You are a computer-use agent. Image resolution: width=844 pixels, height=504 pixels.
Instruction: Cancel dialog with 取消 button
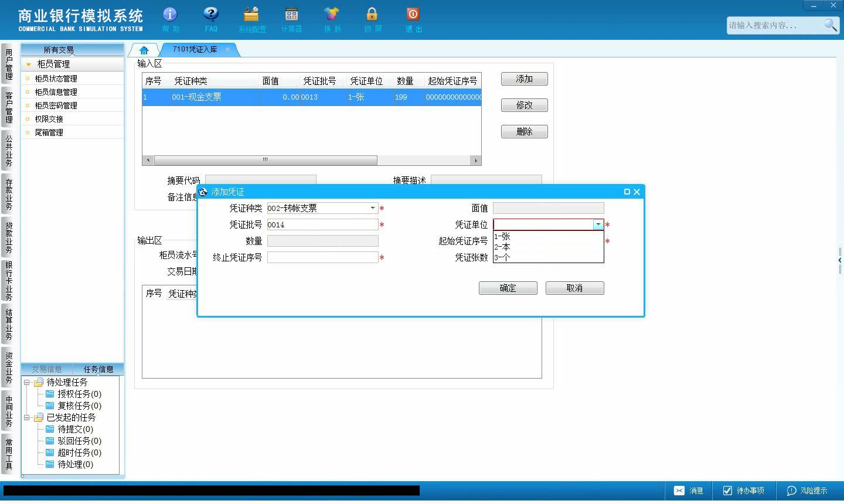575,288
